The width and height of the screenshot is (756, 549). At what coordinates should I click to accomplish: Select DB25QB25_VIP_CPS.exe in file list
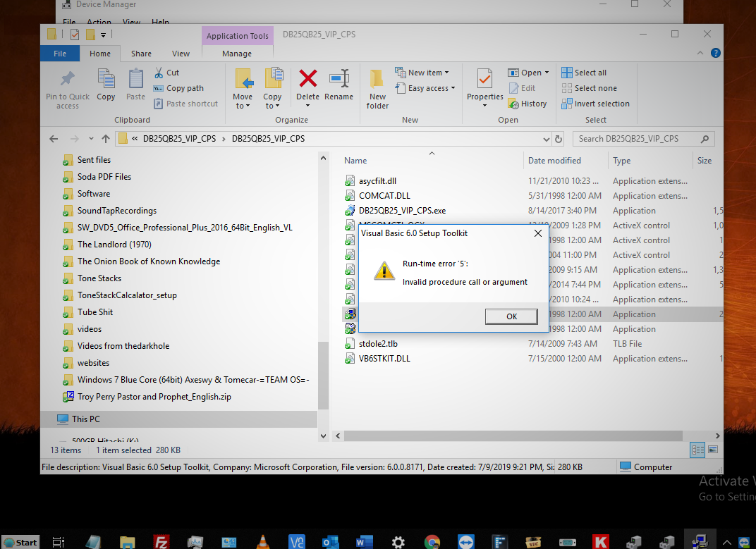pyautogui.click(x=402, y=211)
